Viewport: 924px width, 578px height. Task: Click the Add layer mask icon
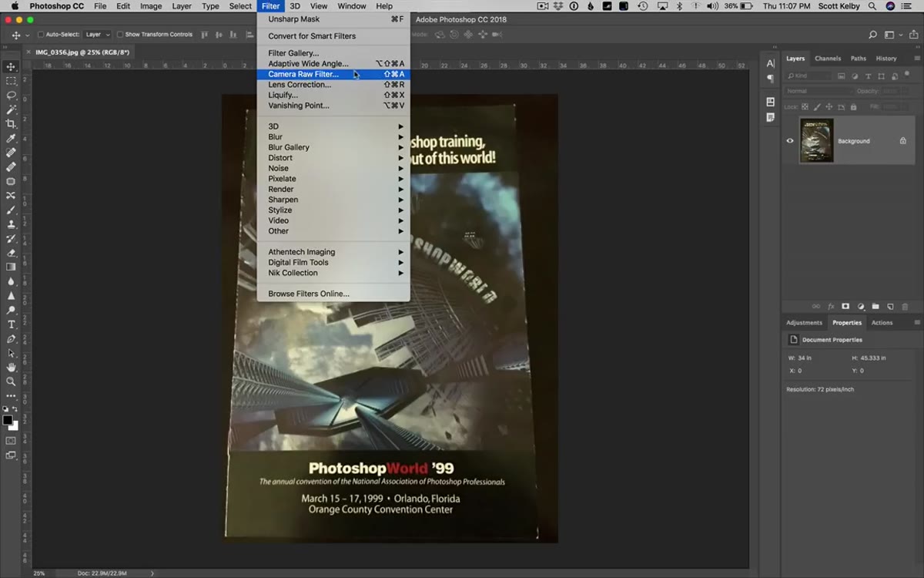click(x=845, y=307)
